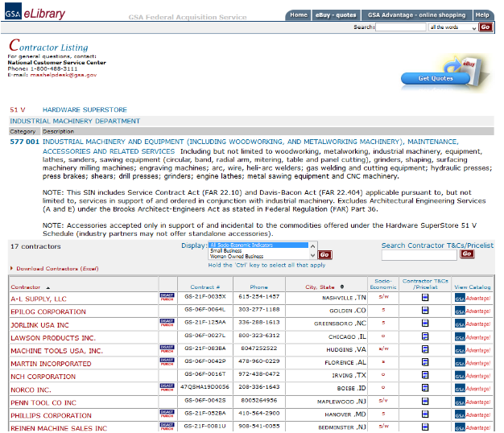Select 'All Socio-Economic Indicators' list option
The image size is (504, 433).
(258, 245)
